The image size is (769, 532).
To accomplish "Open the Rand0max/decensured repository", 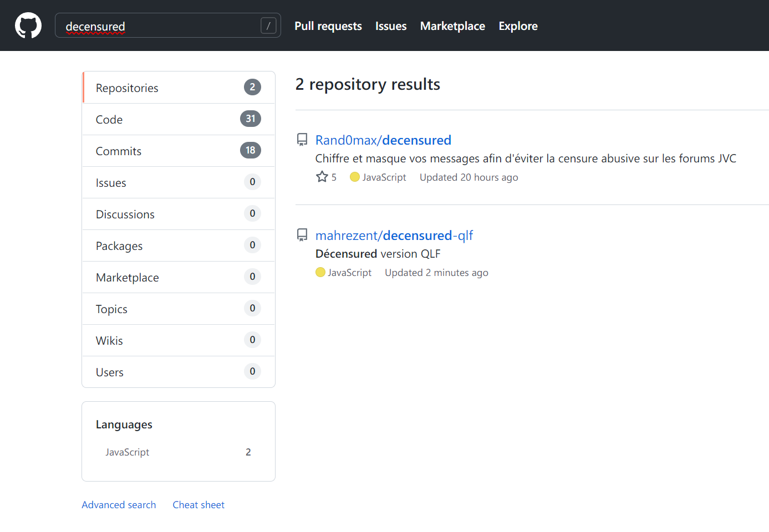I will point(383,140).
